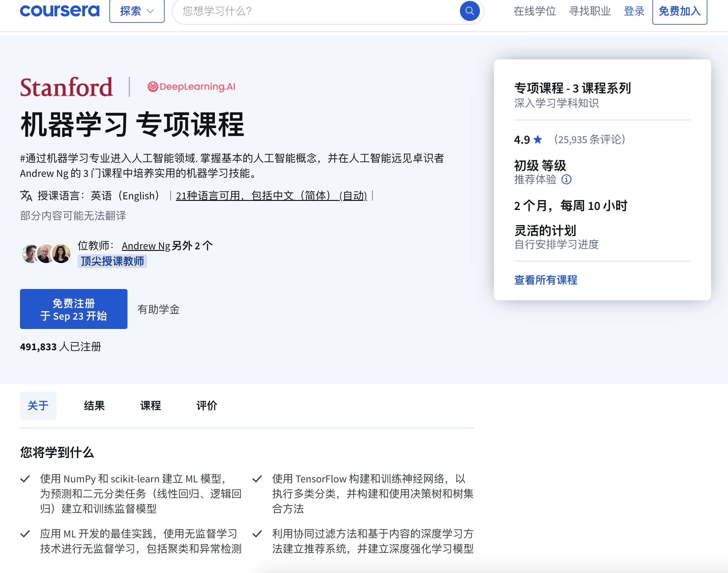Click 2 个月，每周 10 小时 text
728x573 pixels.
coord(571,206)
